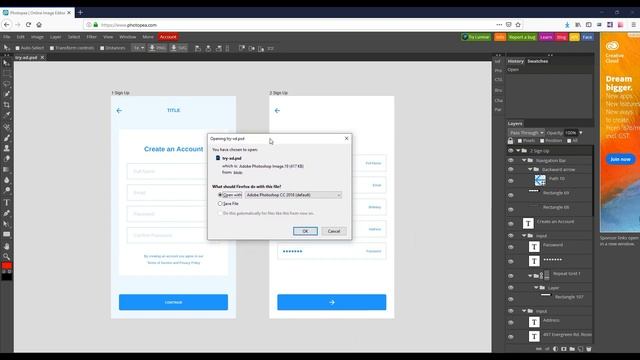Viewport: 640px width, 360px height.
Task: Toggle the Auto-Select checkbox
Action: [x=17, y=48]
